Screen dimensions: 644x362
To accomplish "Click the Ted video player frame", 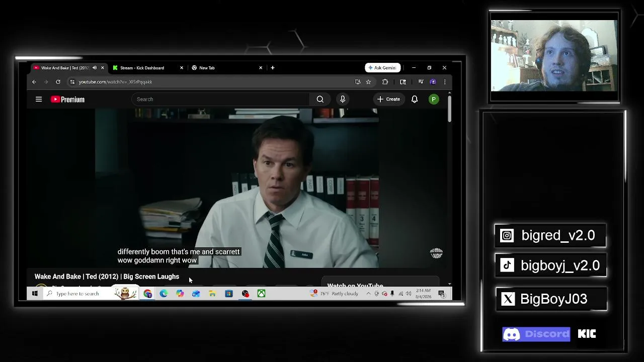I will click(x=236, y=188).
